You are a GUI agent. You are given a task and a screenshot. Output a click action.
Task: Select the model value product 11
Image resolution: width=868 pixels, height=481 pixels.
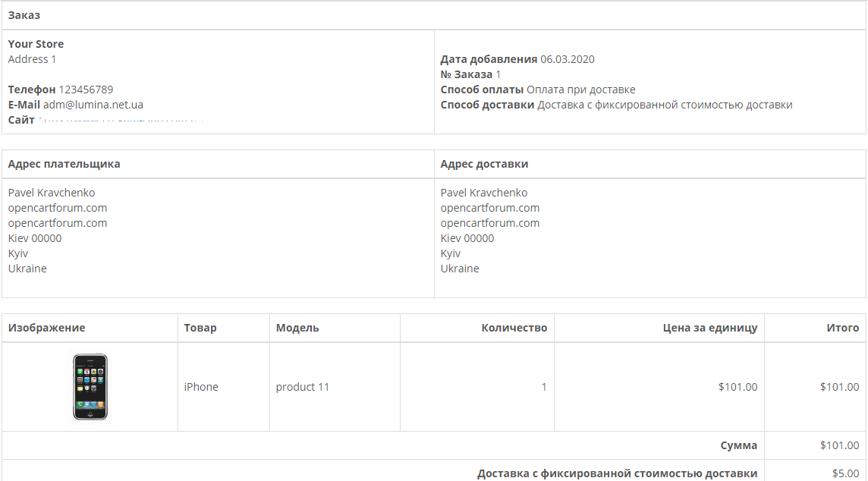point(303,387)
